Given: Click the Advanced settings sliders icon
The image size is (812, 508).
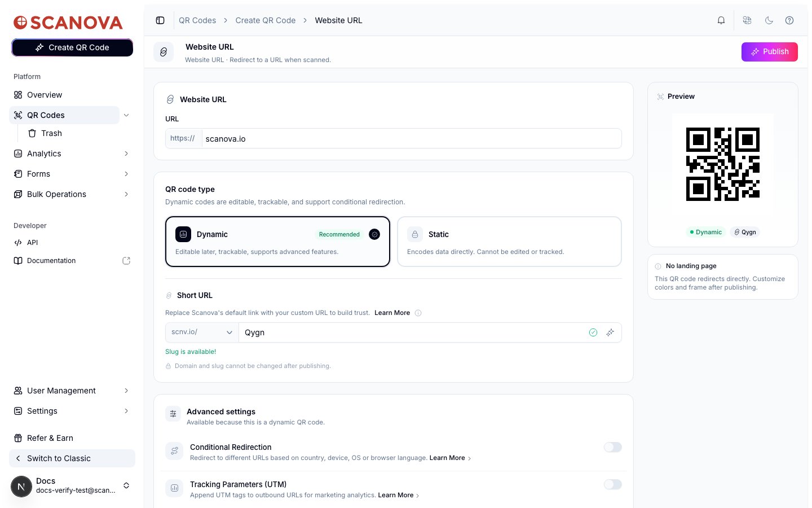Looking at the screenshot, I should click(x=173, y=414).
